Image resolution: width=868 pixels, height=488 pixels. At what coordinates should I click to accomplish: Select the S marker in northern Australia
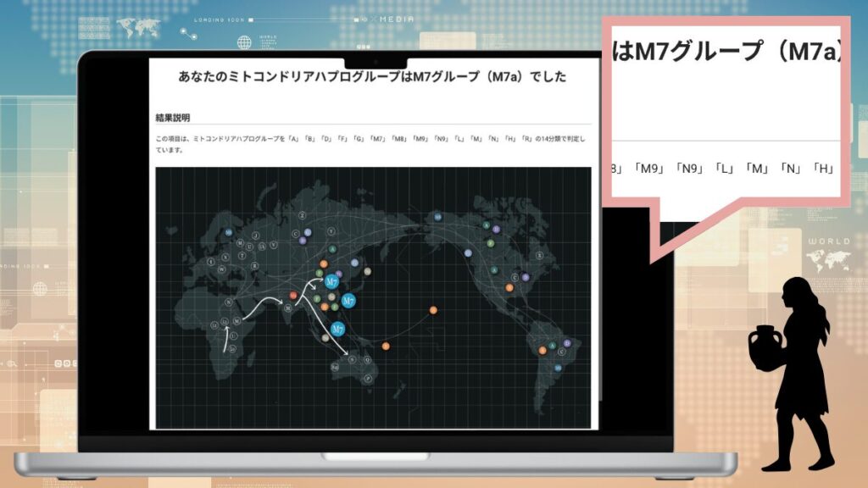click(352, 359)
